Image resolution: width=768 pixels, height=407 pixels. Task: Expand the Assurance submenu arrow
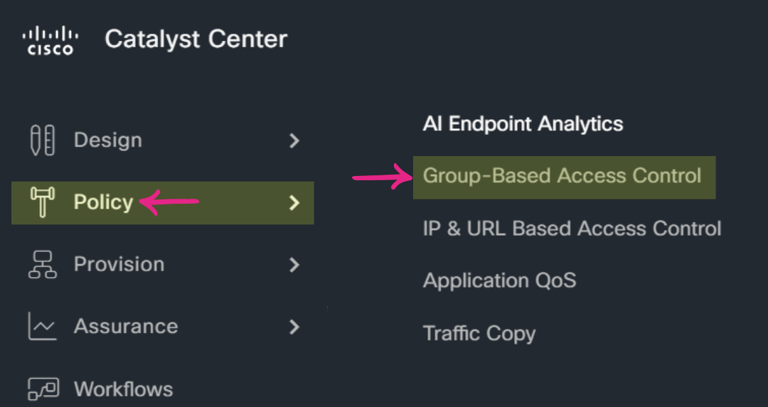click(294, 327)
